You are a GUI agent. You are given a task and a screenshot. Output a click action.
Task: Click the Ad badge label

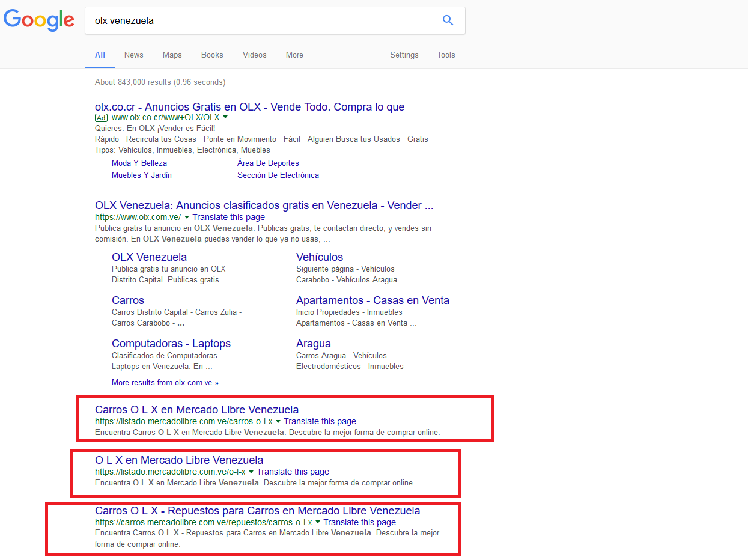[x=102, y=117]
